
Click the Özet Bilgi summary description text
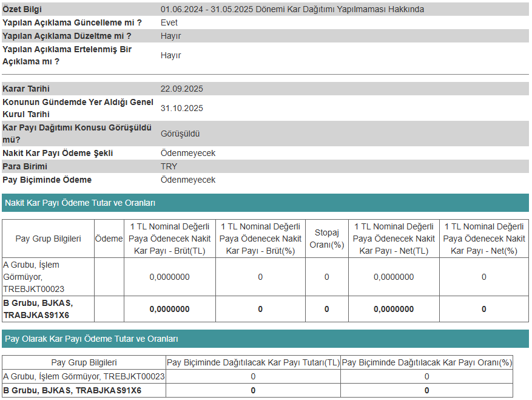[292, 9]
